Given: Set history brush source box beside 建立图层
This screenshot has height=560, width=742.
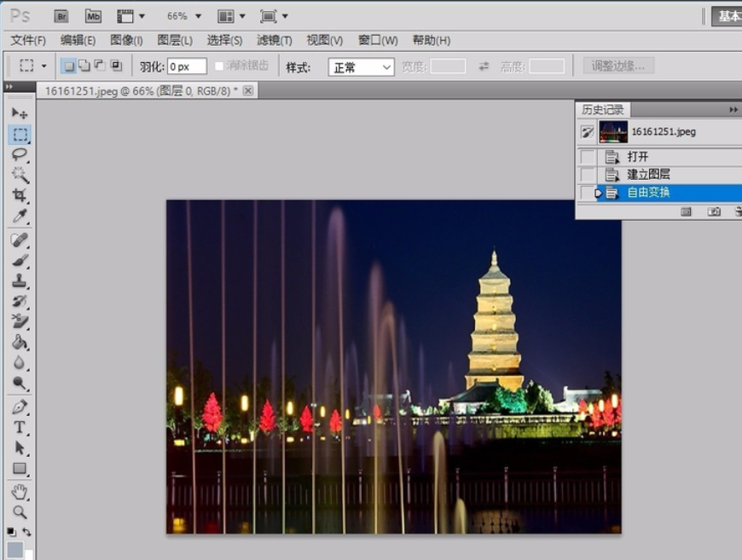Looking at the screenshot, I should click(588, 175).
